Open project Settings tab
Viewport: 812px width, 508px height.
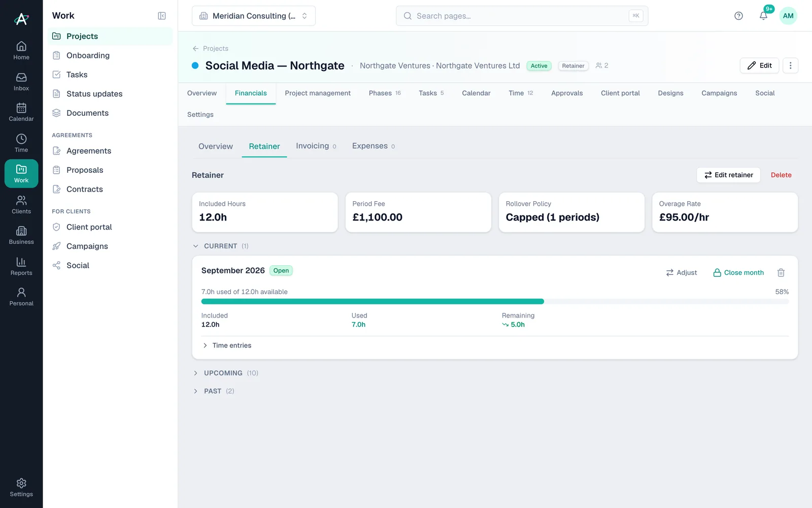point(200,114)
